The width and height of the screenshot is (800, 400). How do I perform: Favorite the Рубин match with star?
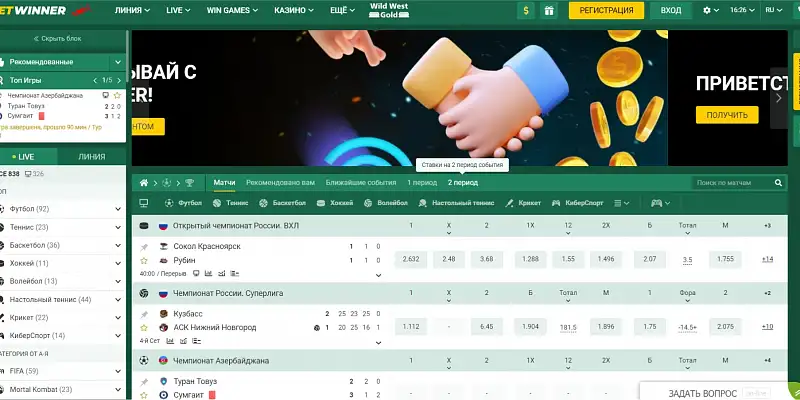(x=144, y=260)
